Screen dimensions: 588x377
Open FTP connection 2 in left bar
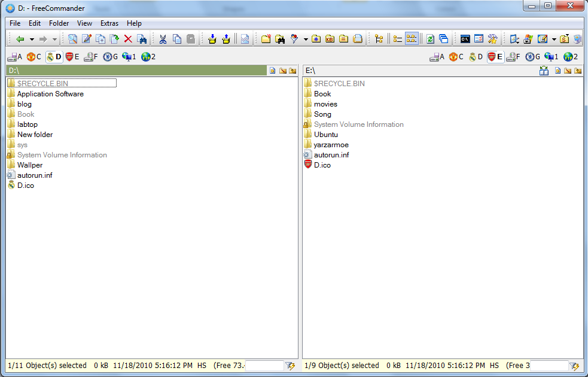coord(148,57)
